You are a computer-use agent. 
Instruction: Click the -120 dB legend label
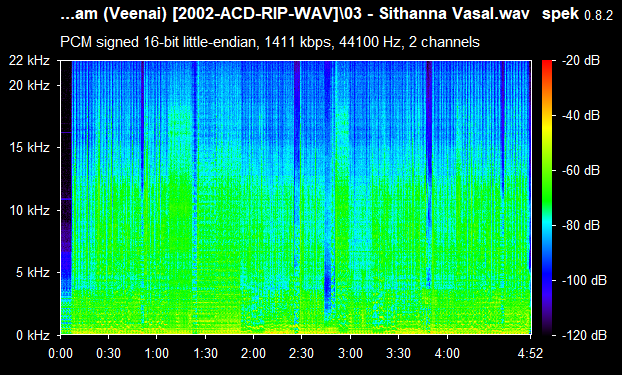pyautogui.click(x=584, y=335)
